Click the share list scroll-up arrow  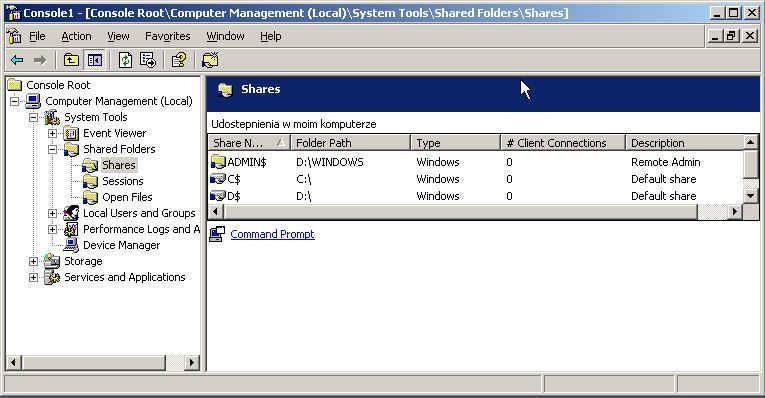(750, 142)
